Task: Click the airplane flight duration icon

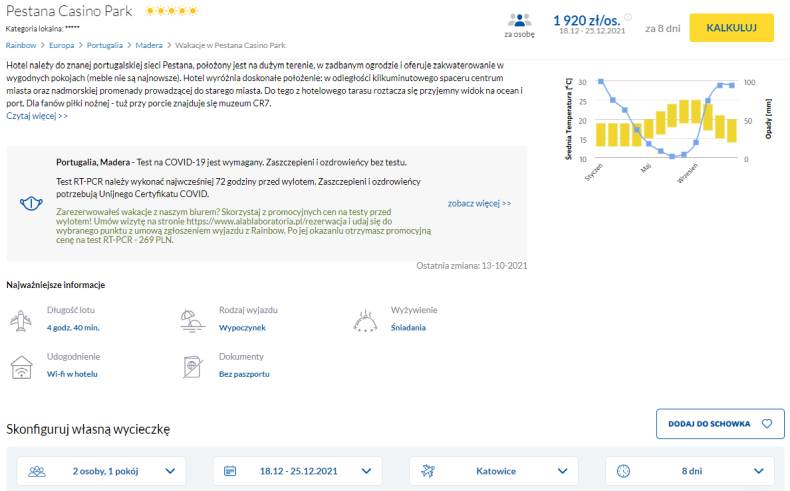Action: click(x=20, y=321)
